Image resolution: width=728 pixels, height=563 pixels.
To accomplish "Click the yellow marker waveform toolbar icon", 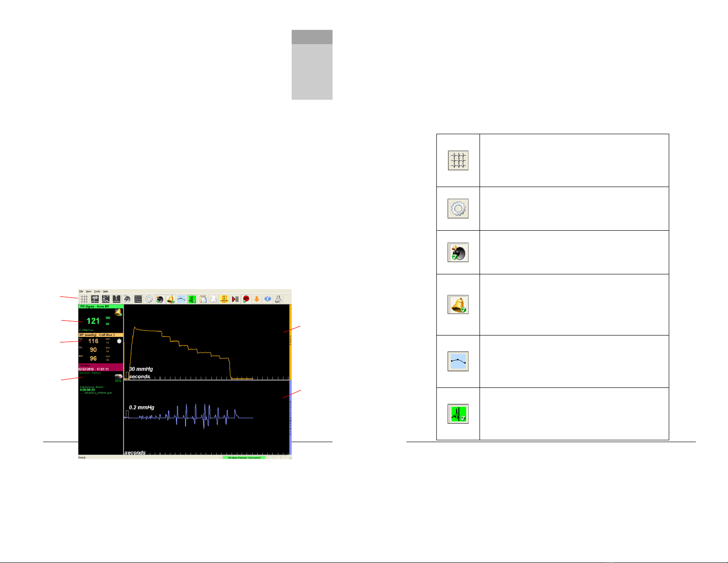I will [224, 299].
